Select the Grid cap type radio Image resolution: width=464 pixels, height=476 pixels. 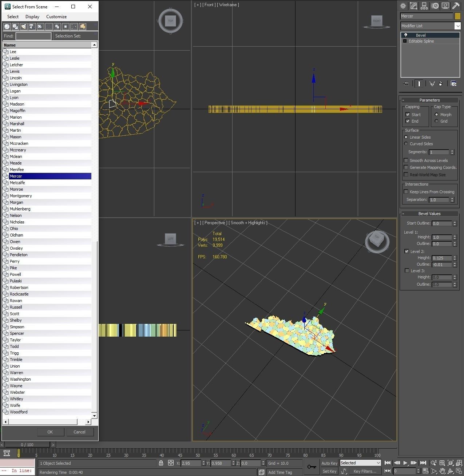pyautogui.click(x=436, y=121)
